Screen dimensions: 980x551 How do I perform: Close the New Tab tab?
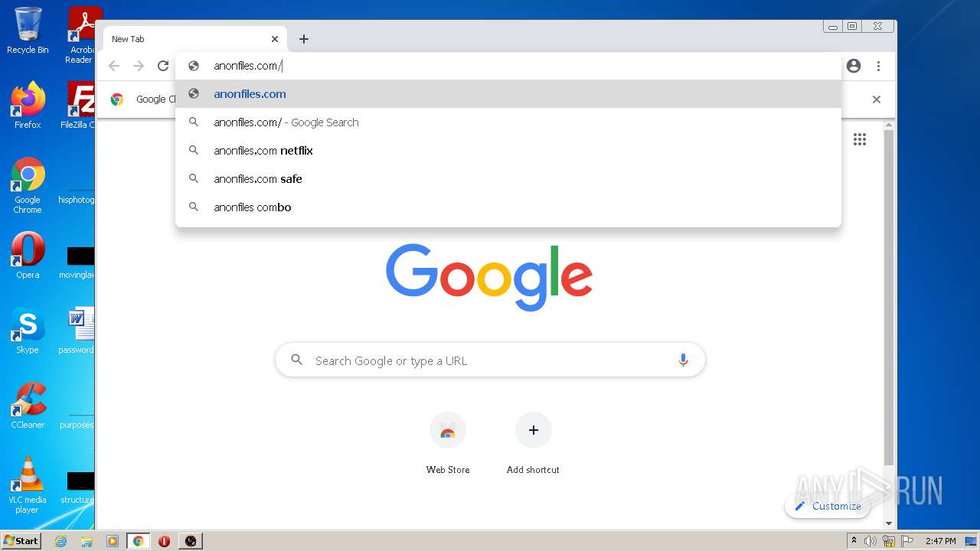(275, 39)
